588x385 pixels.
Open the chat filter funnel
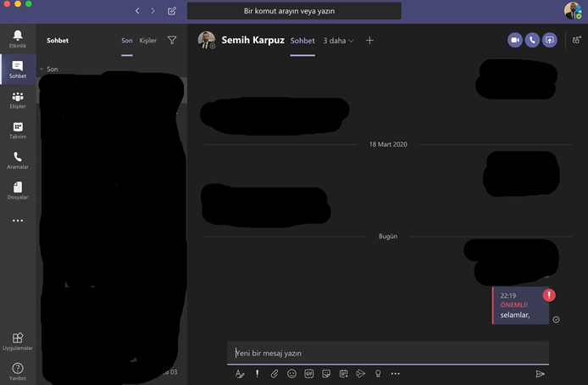[x=172, y=40]
